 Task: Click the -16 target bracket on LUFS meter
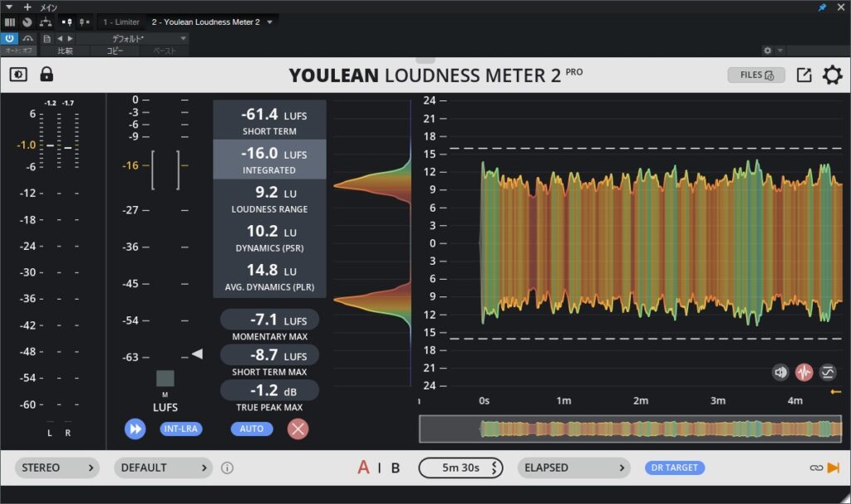pyautogui.click(x=165, y=170)
